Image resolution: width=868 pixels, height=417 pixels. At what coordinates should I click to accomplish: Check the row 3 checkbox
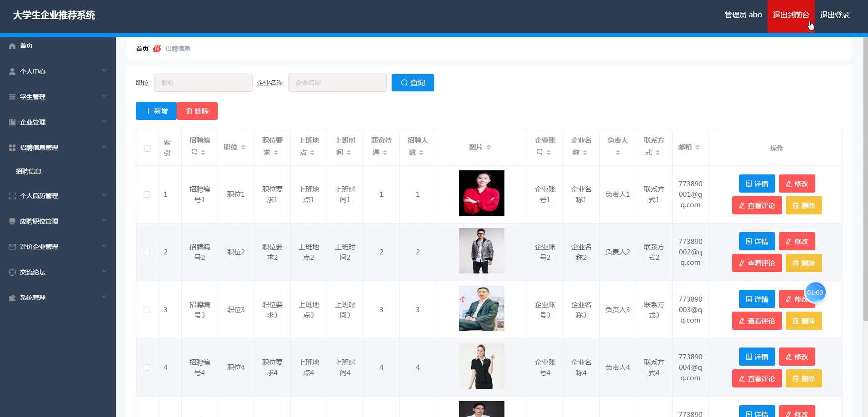pos(147,310)
